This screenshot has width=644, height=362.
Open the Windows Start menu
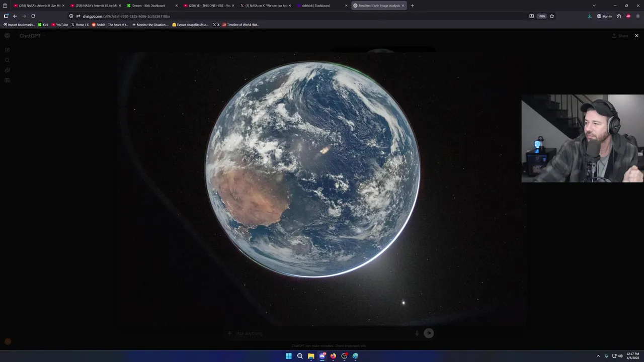288,356
